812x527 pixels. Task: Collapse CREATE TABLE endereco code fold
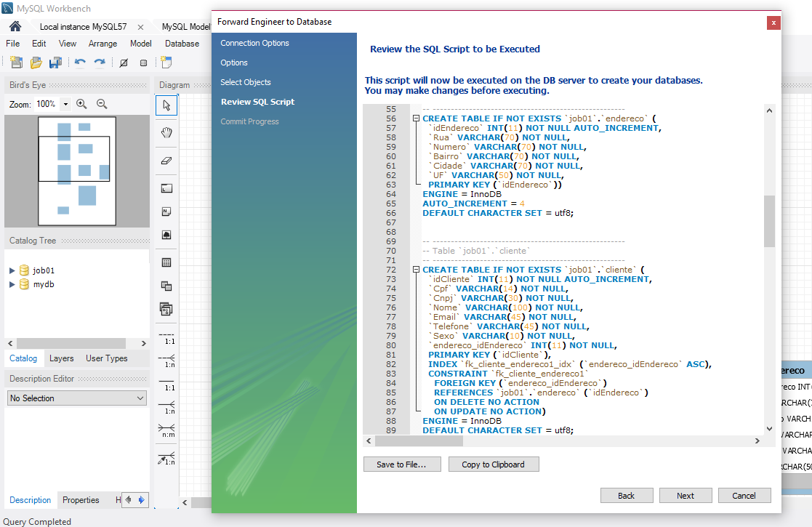(x=416, y=118)
